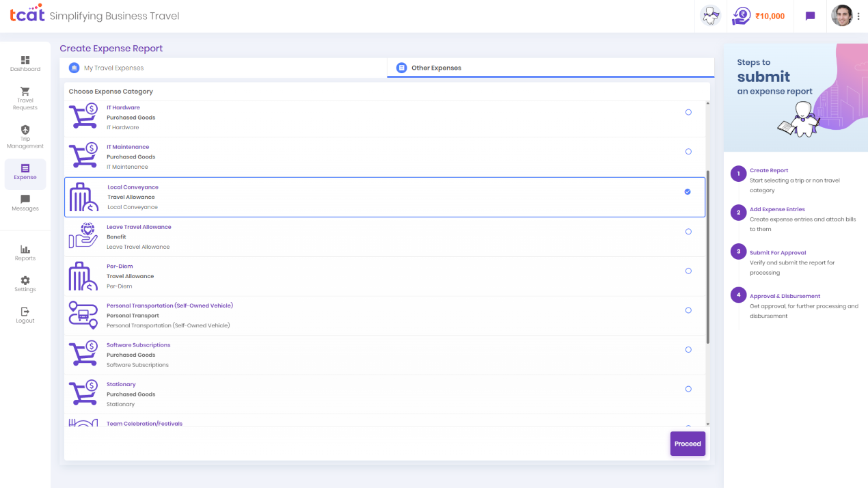
Task: Open Settings from the sidebar
Action: (x=25, y=282)
